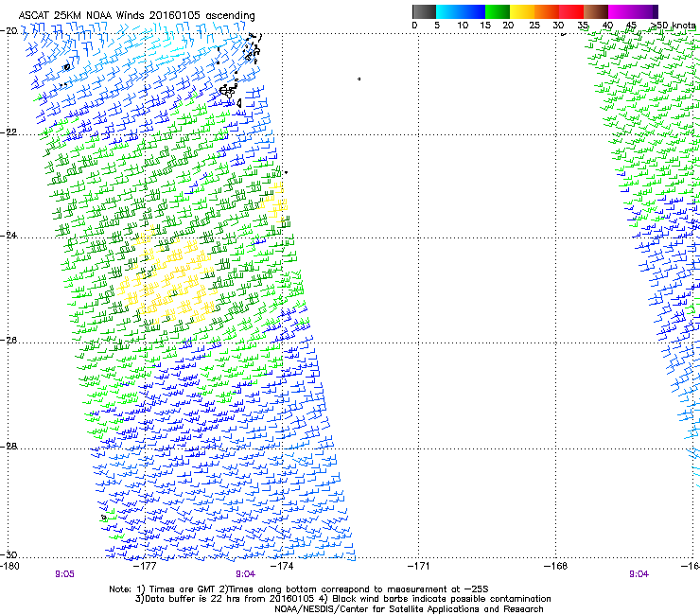Screen dimensions: 700x615
Task: Click the 'Data buffer is 22 hrs' note line
Action: [x=342, y=599]
